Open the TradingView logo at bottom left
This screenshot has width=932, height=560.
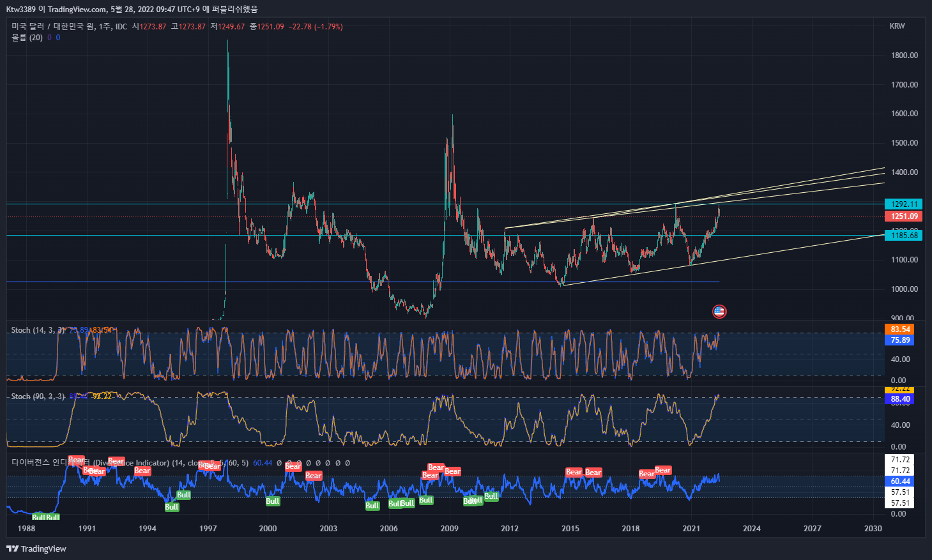click(x=36, y=549)
